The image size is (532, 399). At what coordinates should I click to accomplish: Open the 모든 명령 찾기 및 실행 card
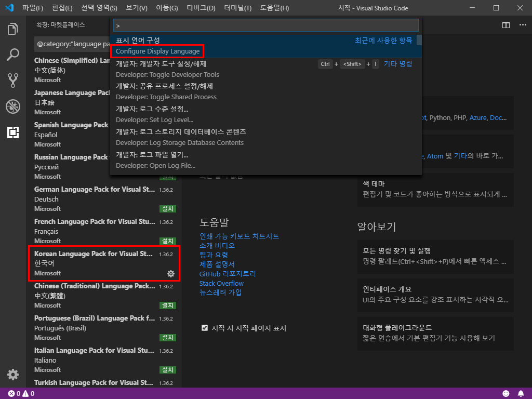(x=435, y=257)
